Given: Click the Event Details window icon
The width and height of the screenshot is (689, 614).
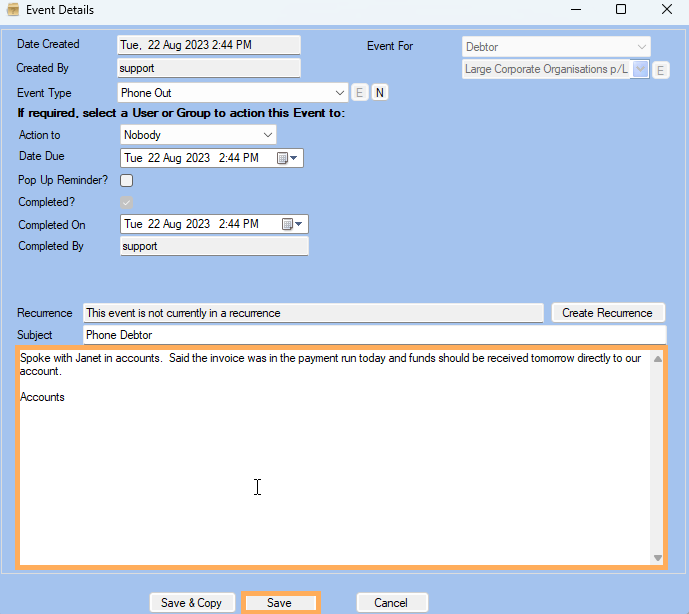Looking at the screenshot, I should 14,10.
